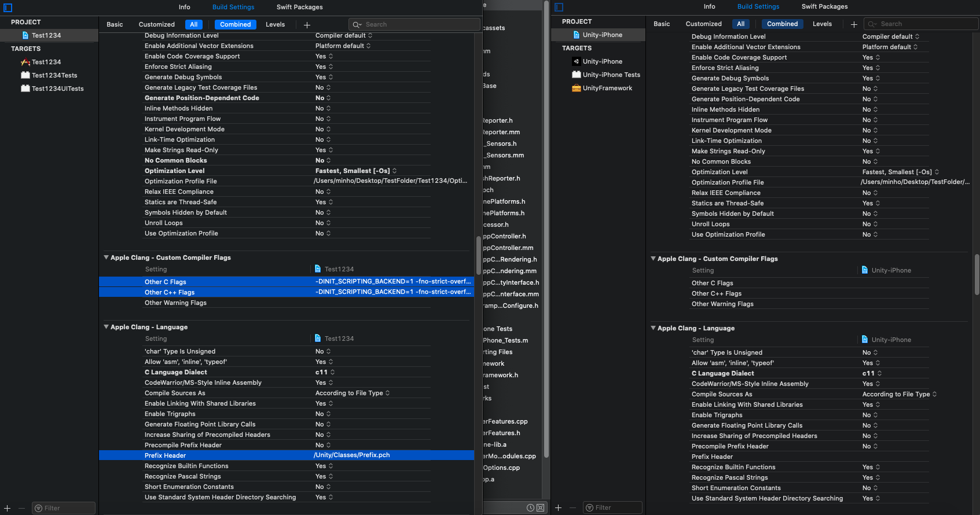
Task: Toggle right window's navigator sidebar icon
Action: point(559,7)
